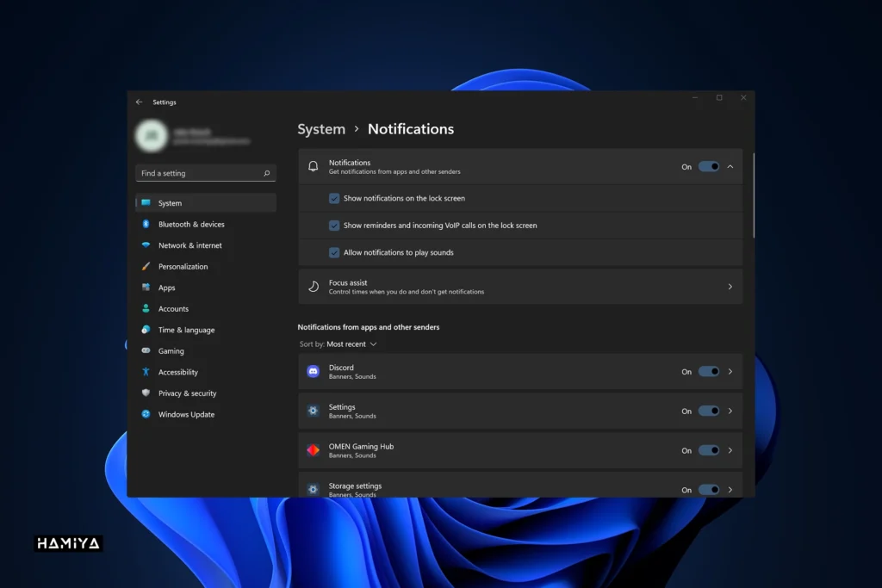Image resolution: width=882 pixels, height=588 pixels.
Task: Uncheck Show notifications on the lock screen
Action: pos(334,198)
